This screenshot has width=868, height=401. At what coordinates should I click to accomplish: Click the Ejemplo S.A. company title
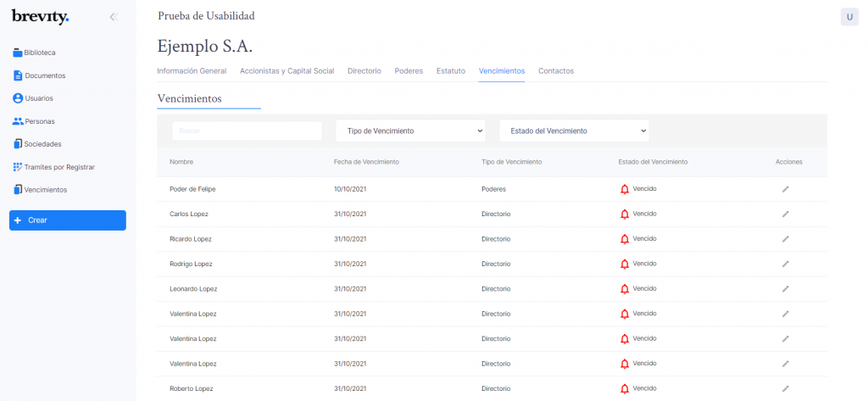point(205,47)
